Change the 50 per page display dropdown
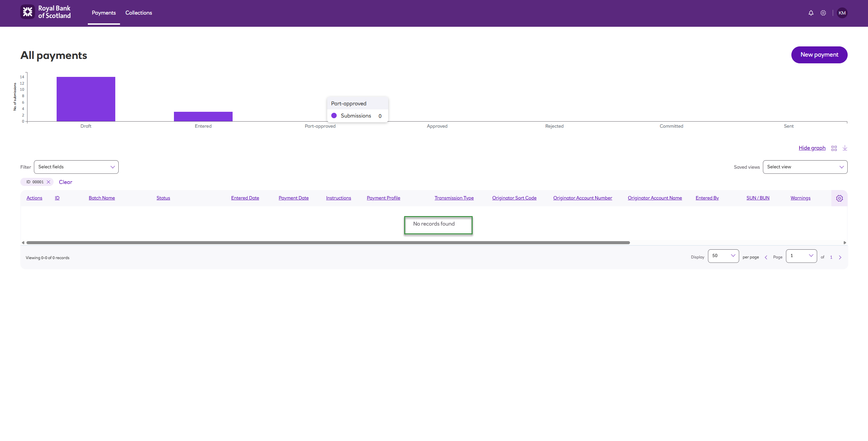 pyautogui.click(x=723, y=256)
